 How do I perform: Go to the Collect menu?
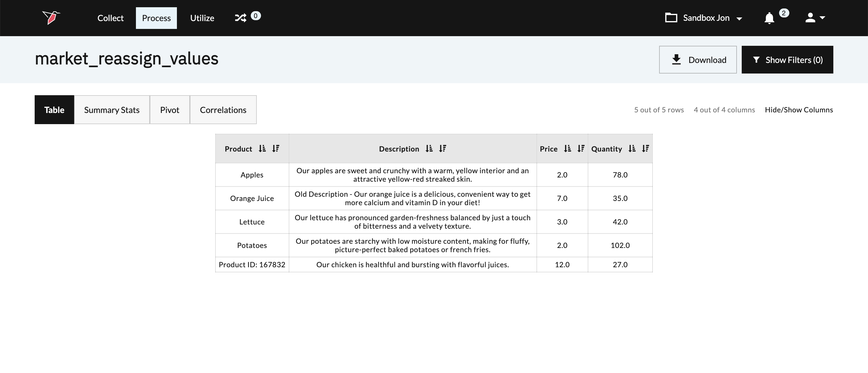[110, 18]
